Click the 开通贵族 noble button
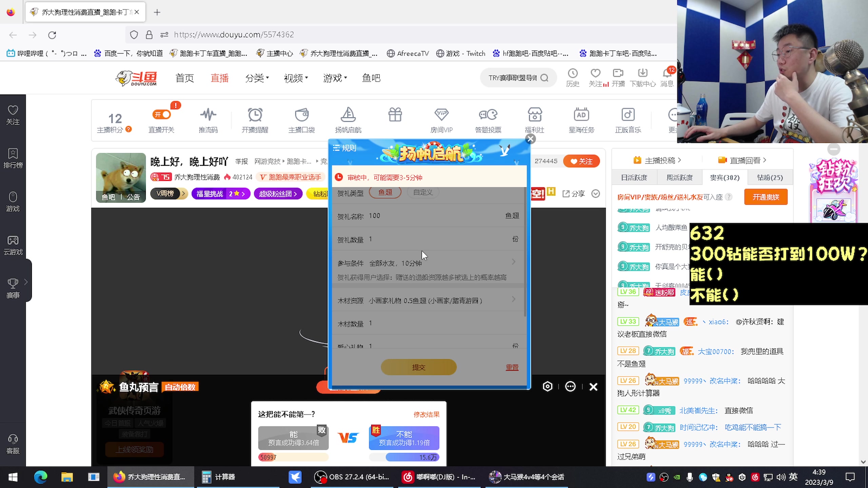This screenshot has width=868, height=488. (765, 197)
